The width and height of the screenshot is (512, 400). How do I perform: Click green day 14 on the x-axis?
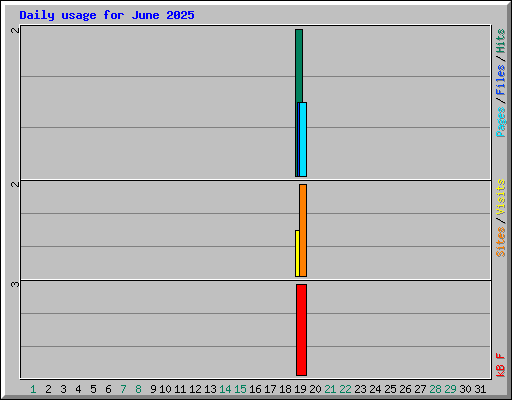pos(225,389)
